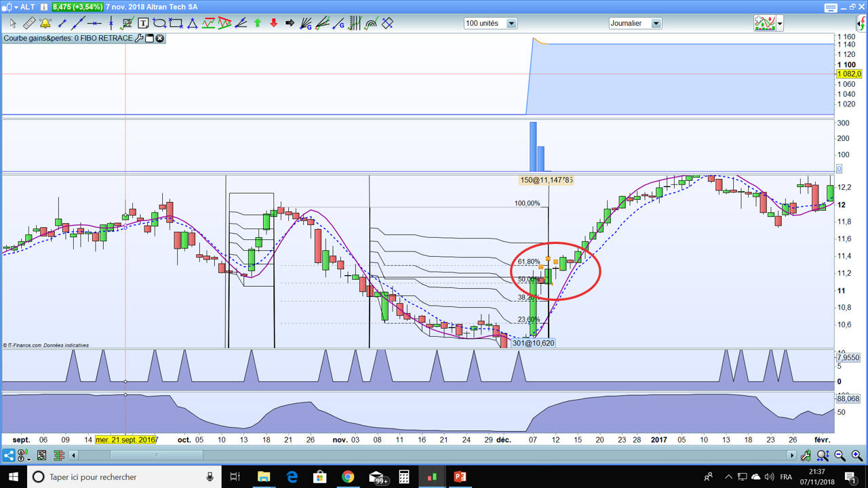Click the 61,80% Fibonacci level label
This screenshot has height=488, width=868.
(529, 262)
